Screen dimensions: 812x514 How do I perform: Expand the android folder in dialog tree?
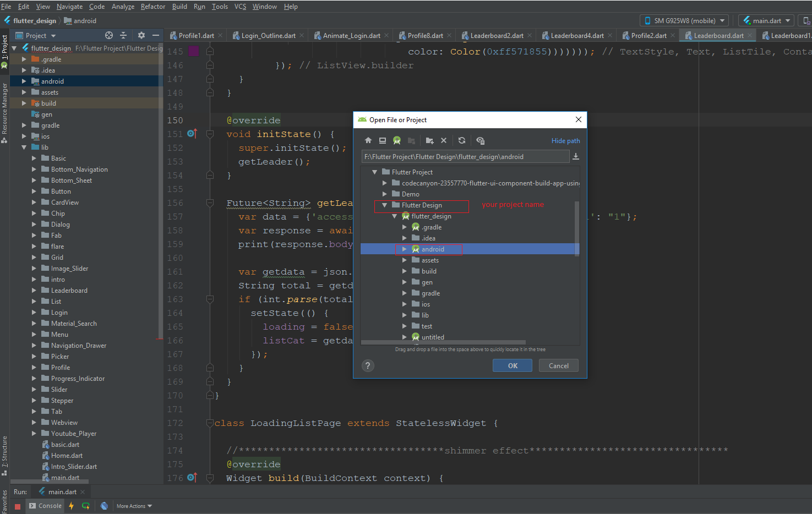click(404, 249)
